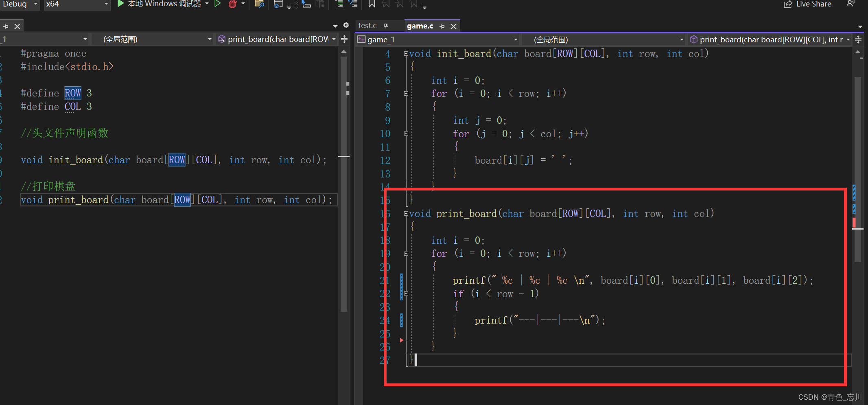
Task: Open the Find in Files folder-search icon
Action: (x=259, y=4)
